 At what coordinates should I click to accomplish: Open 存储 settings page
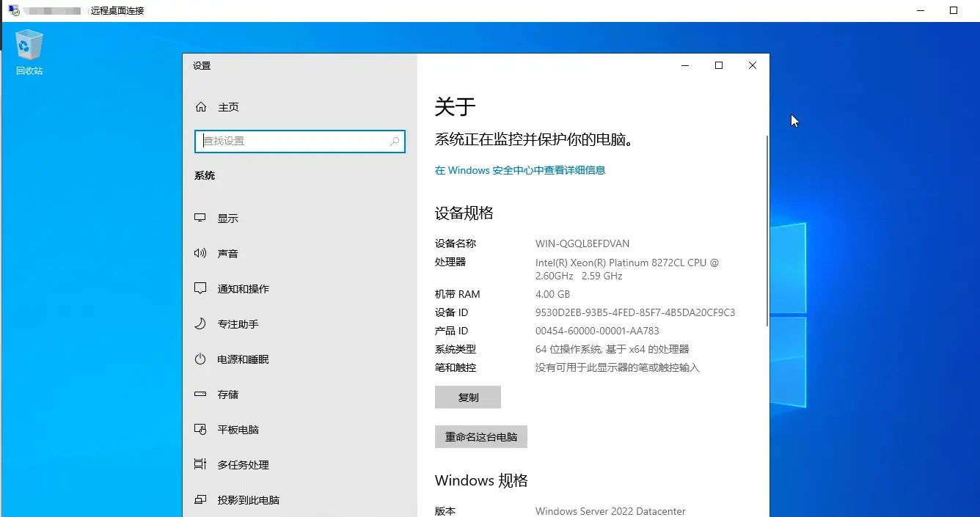tap(300, 395)
